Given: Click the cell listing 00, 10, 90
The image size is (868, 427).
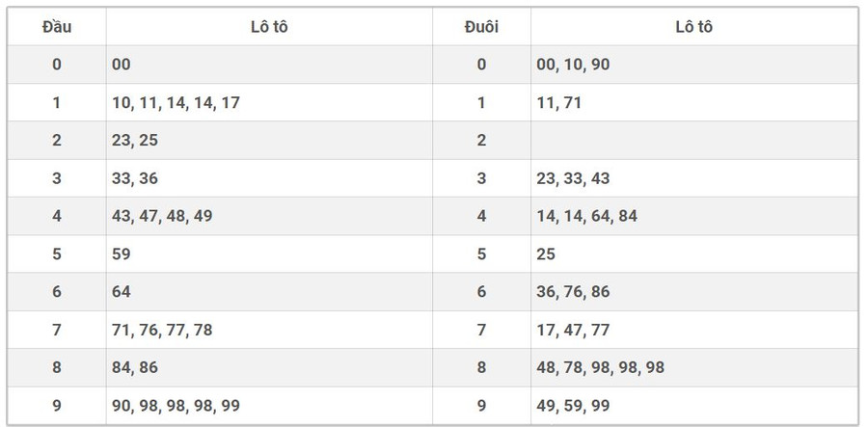Looking at the screenshot, I should [573, 65].
